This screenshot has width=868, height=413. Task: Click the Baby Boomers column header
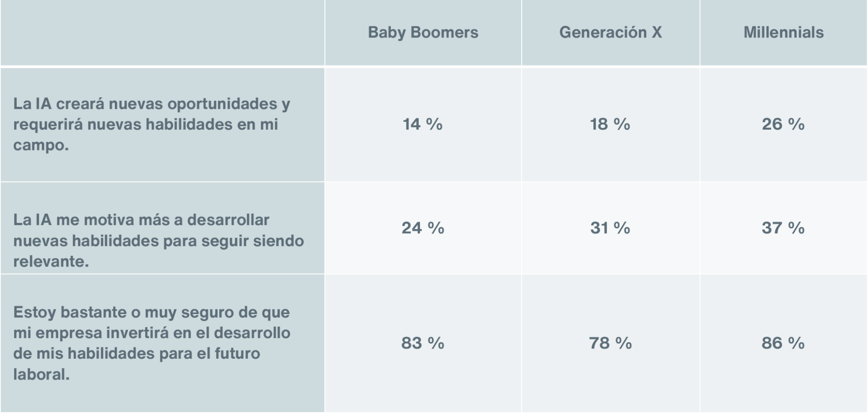(x=423, y=33)
